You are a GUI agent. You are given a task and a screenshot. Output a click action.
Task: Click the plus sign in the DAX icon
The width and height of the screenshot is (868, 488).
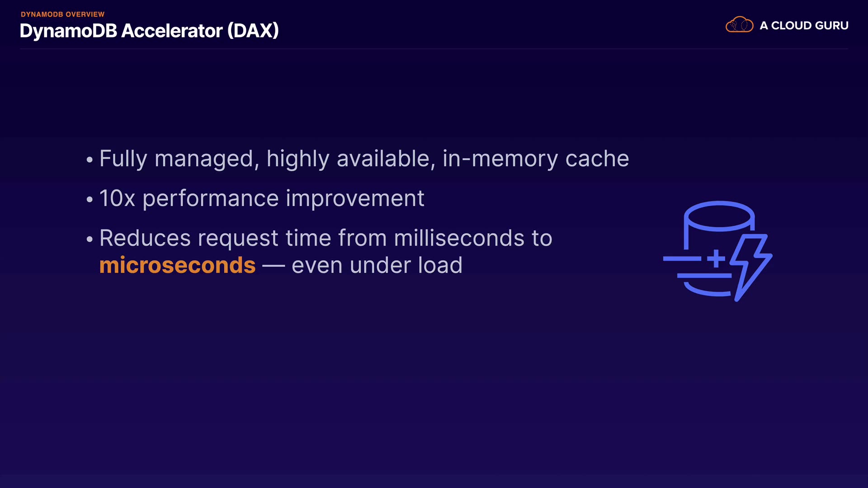716,258
